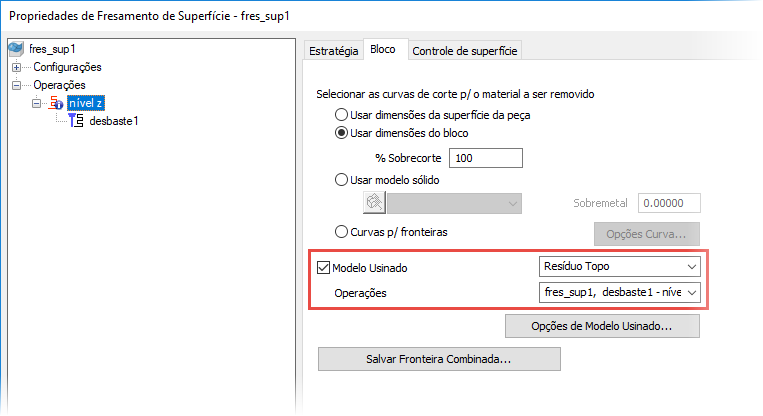The width and height of the screenshot is (763, 416).
Task: Open the Operações combo box
Action: point(618,293)
